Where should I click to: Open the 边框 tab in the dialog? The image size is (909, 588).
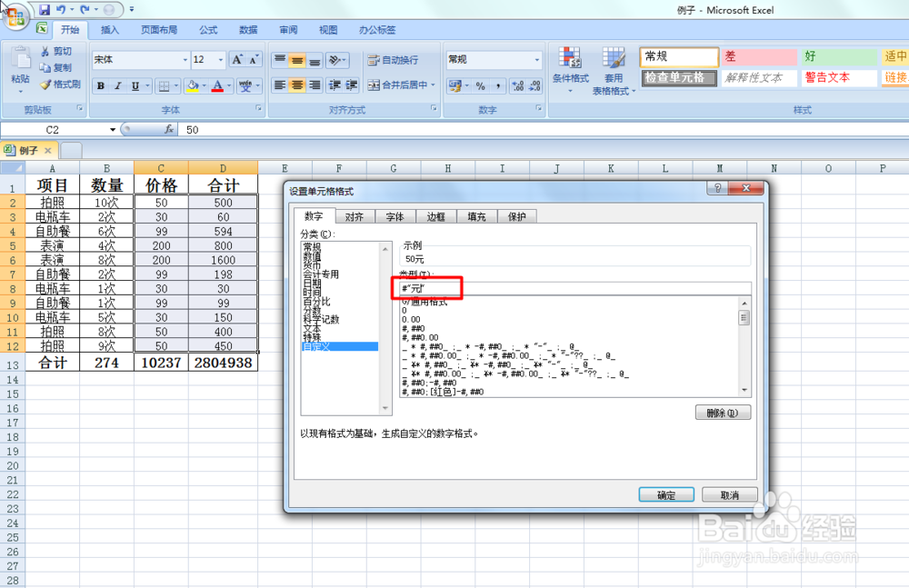(436, 216)
